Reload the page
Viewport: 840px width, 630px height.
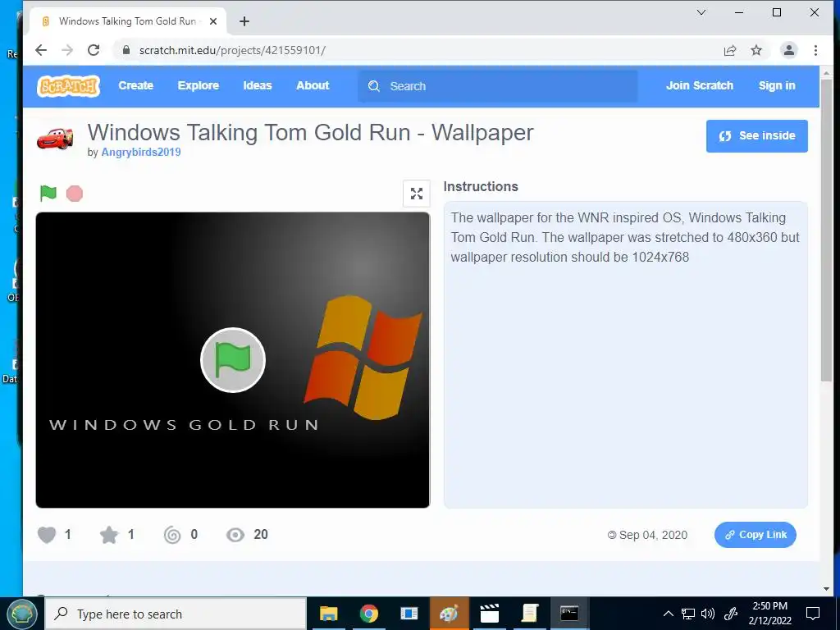coord(94,50)
